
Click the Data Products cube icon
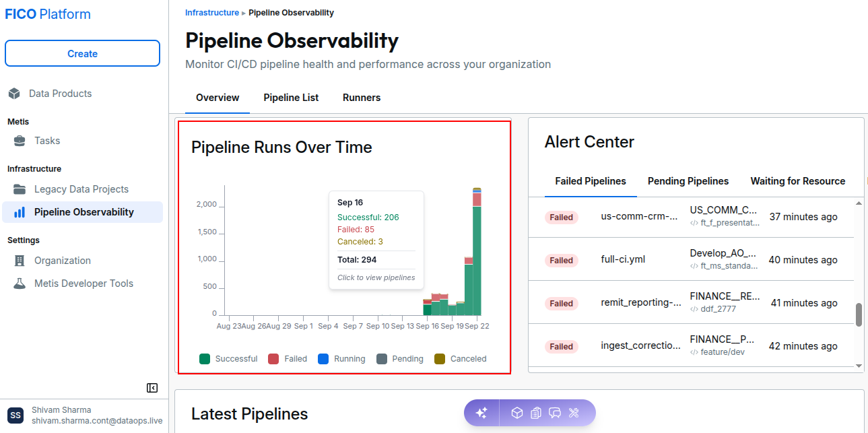pyautogui.click(x=14, y=94)
